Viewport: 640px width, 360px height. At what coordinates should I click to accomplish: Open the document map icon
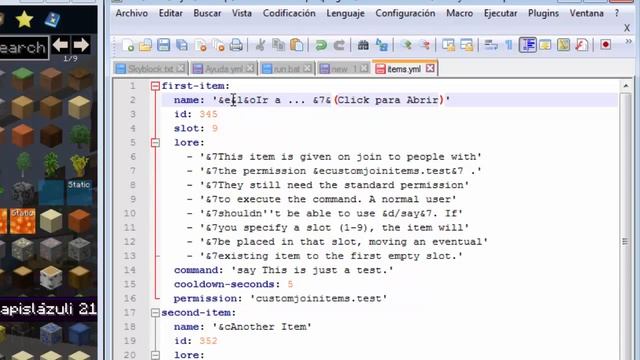pos(563,45)
